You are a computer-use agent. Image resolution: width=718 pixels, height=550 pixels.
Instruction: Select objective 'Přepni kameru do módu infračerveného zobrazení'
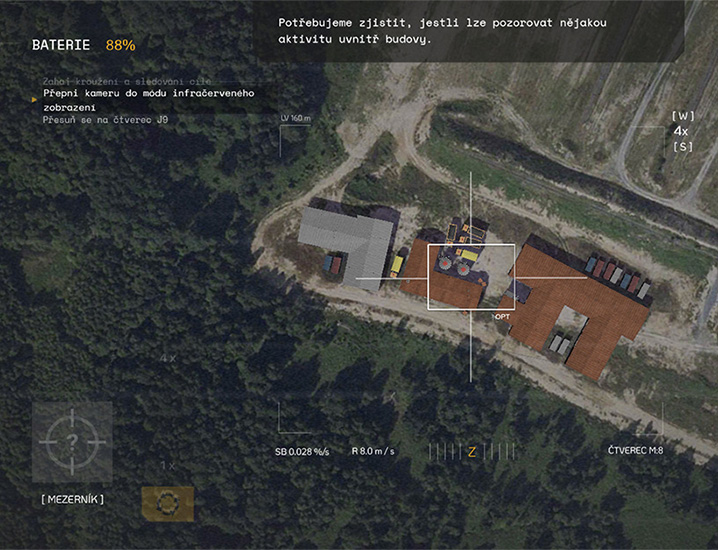[x=149, y=100]
